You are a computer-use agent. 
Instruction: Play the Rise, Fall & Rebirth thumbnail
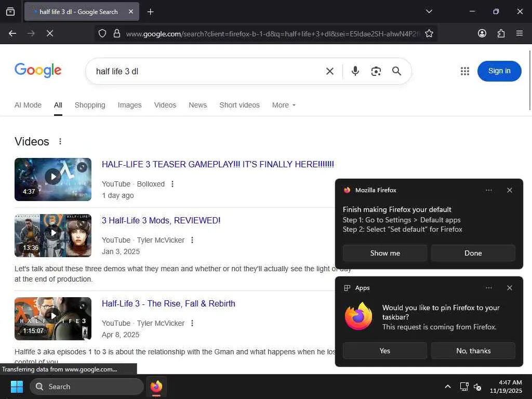[x=53, y=318]
